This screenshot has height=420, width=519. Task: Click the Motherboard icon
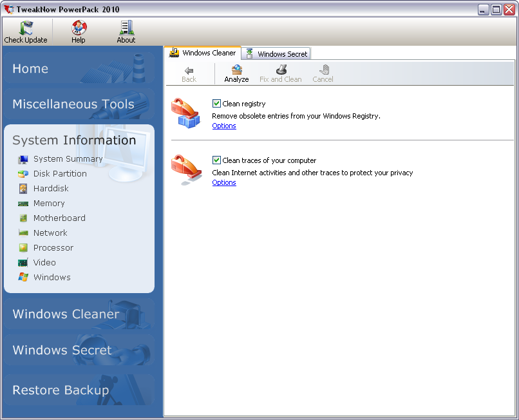pyautogui.click(x=23, y=218)
